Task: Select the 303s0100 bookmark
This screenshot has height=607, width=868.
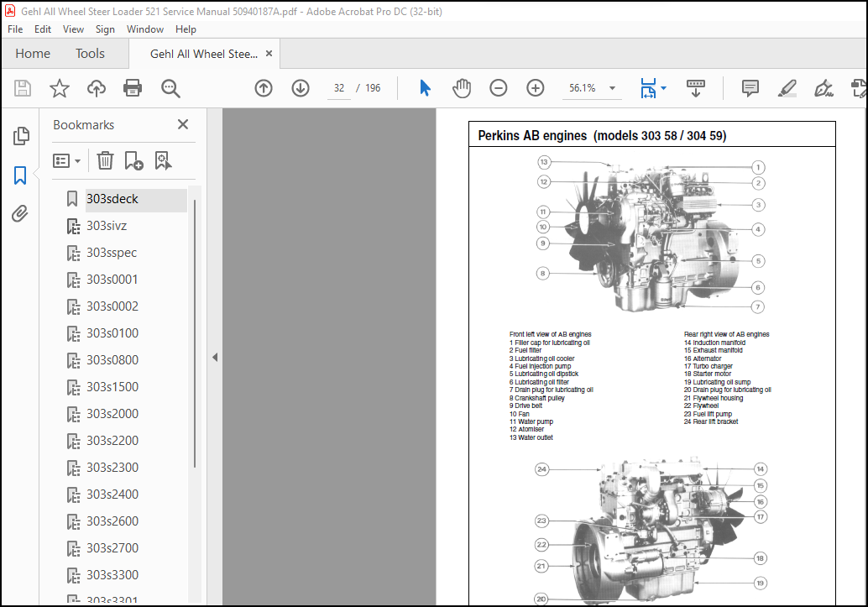Action: point(112,333)
